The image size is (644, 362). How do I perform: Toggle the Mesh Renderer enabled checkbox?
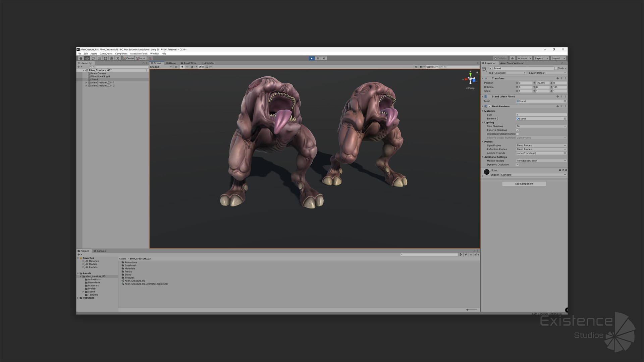(x=489, y=106)
